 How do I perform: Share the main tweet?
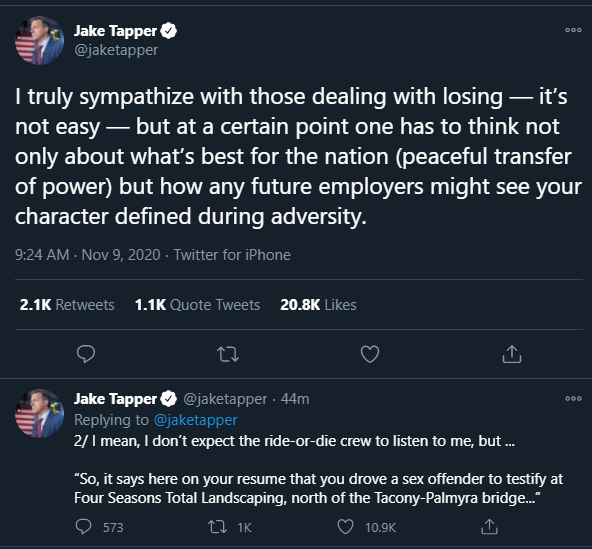(512, 354)
